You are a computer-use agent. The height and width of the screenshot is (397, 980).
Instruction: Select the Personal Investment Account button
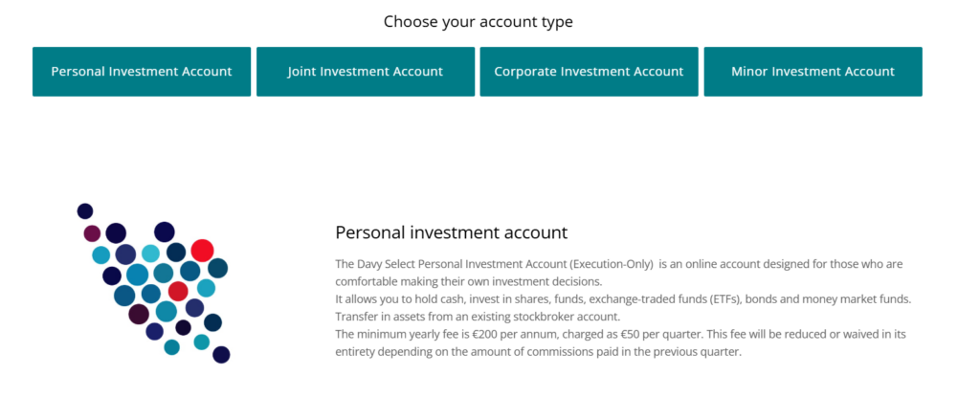click(x=142, y=72)
